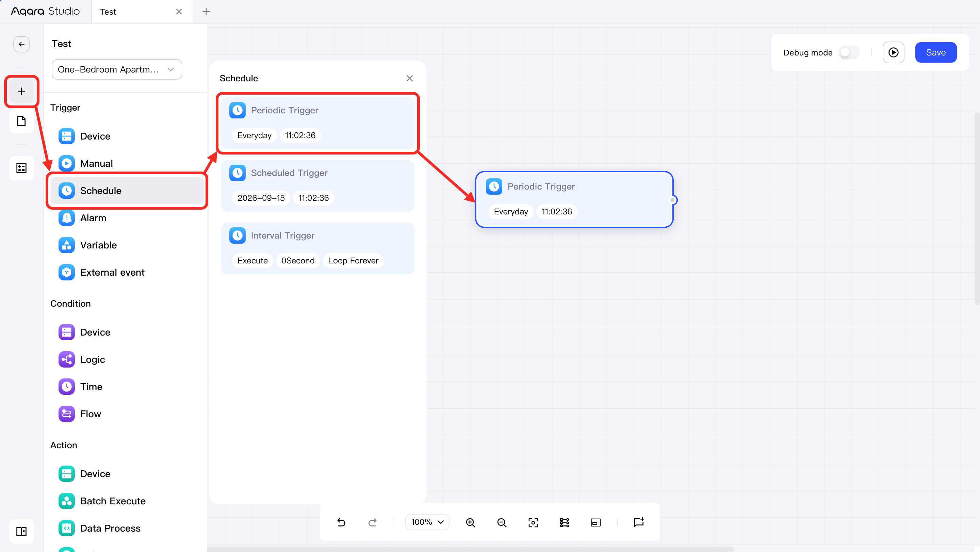
Task: Close the Test tab
Action: click(179, 12)
